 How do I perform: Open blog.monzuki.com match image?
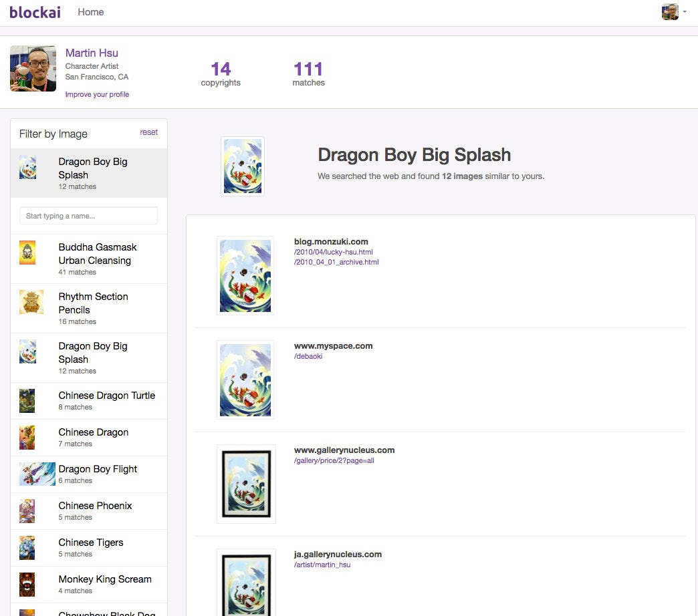click(x=245, y=276)
